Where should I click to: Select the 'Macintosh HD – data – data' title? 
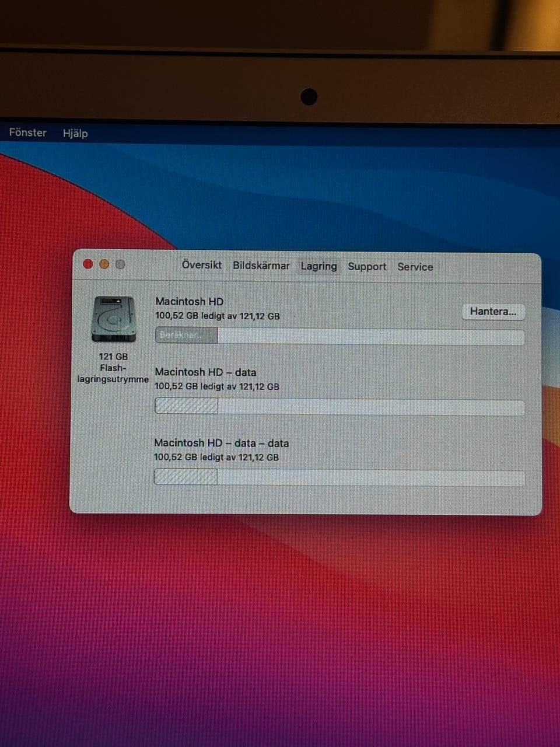(221, 444)
